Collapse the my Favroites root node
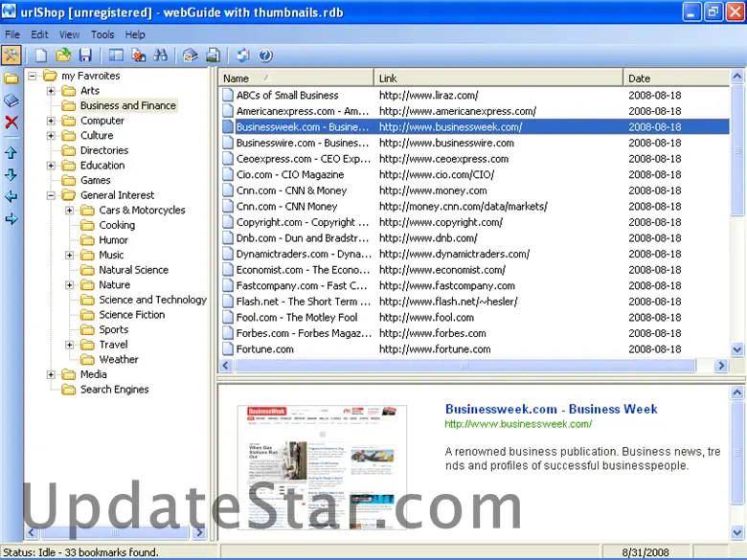747x560 pixels. 32,76
